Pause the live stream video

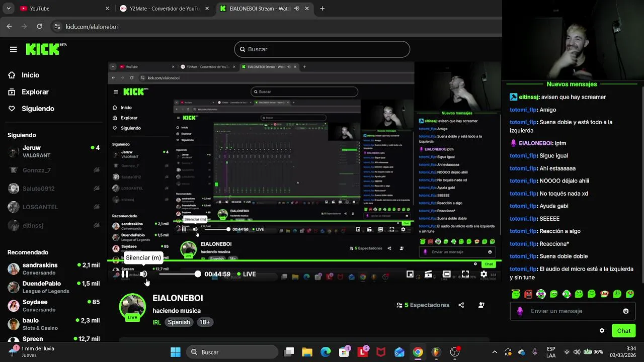[x=125, y=274]
